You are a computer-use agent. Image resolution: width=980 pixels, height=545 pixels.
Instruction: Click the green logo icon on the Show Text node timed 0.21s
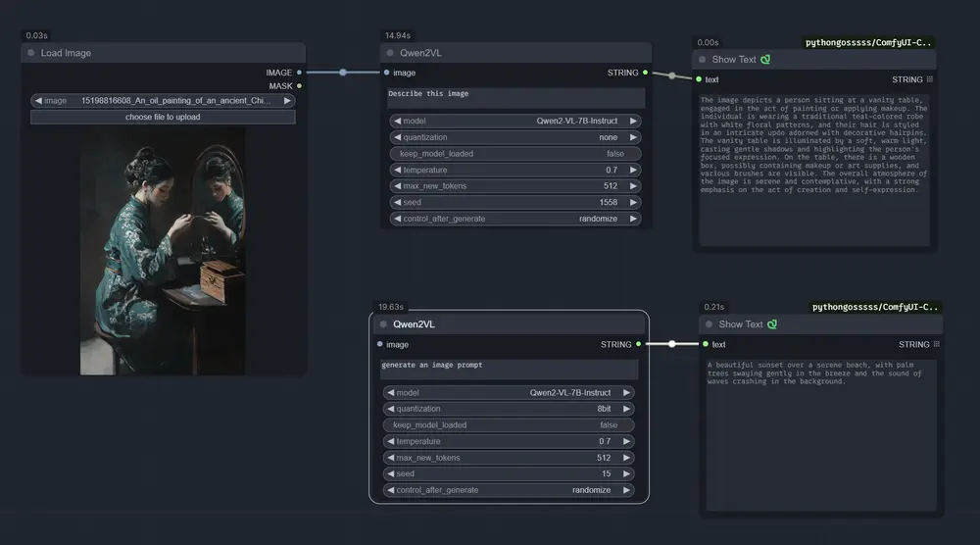pyautogui.click(x=772, y=323)
